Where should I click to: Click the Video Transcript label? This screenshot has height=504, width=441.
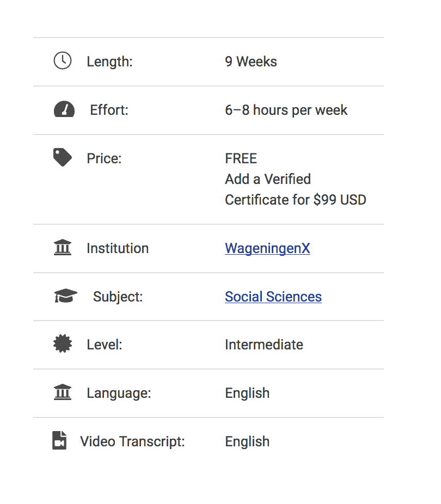132,441
